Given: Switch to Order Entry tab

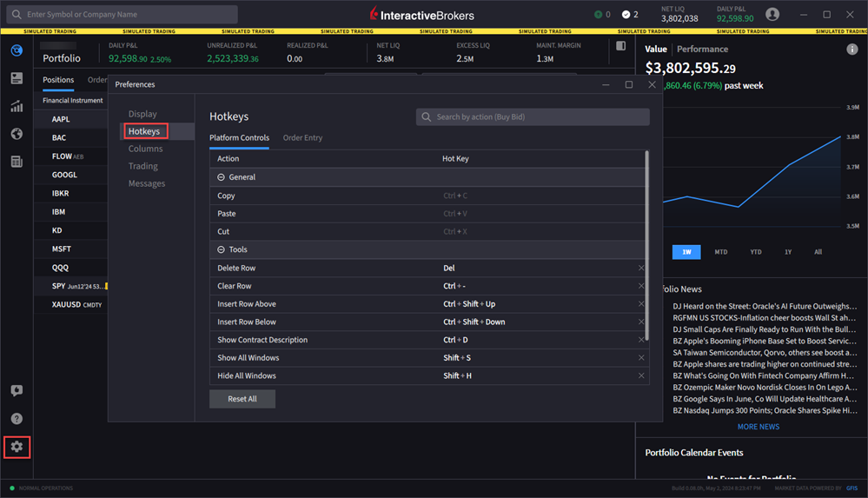Looking at the screenshot, I should tap(302, 138).
